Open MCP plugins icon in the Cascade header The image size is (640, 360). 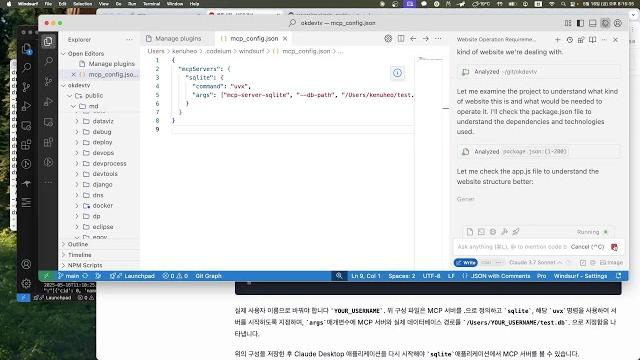(581, 40)
